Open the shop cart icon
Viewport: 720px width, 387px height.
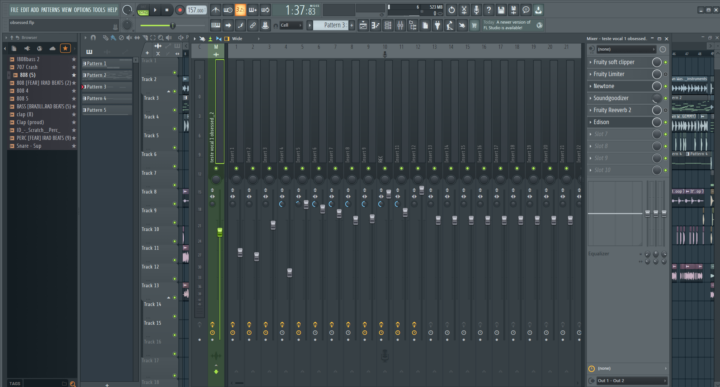click(474, 25)
